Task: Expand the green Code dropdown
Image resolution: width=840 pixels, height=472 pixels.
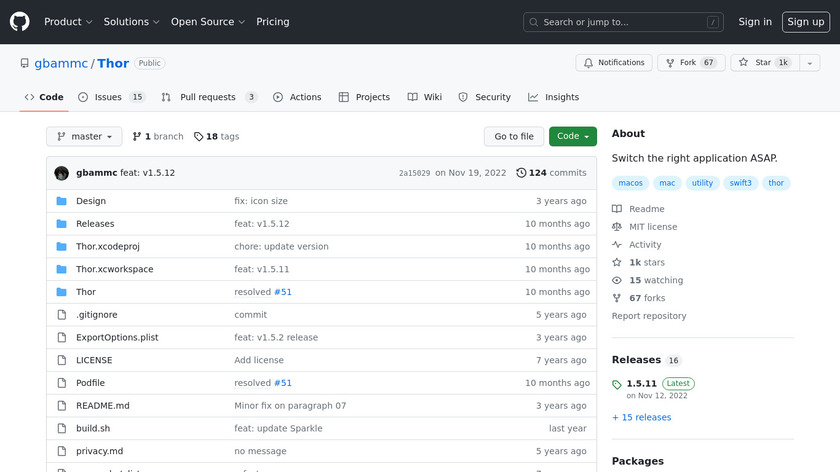Action: pos(572,136)
